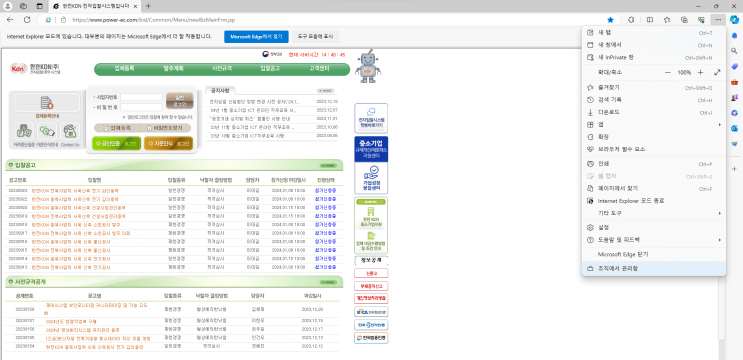743x360 pixels.
Task: Open the browser extensions puzzle icon
Action: 631,20
